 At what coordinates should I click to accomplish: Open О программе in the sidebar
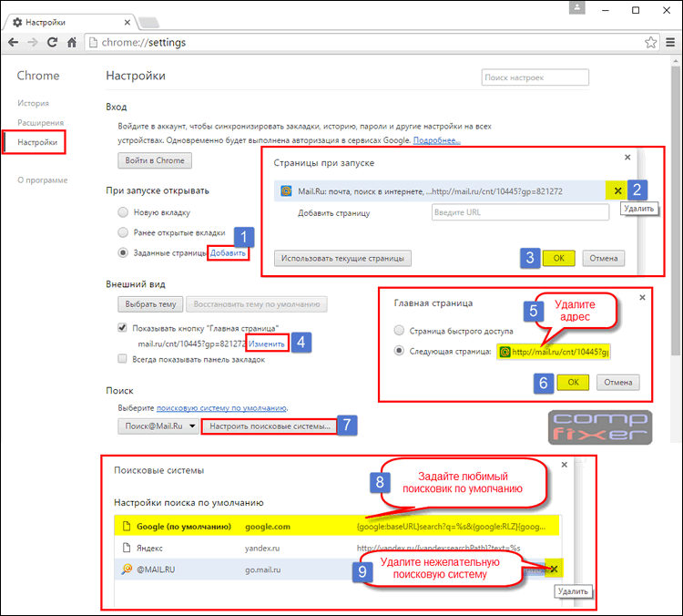pos(43,180)
